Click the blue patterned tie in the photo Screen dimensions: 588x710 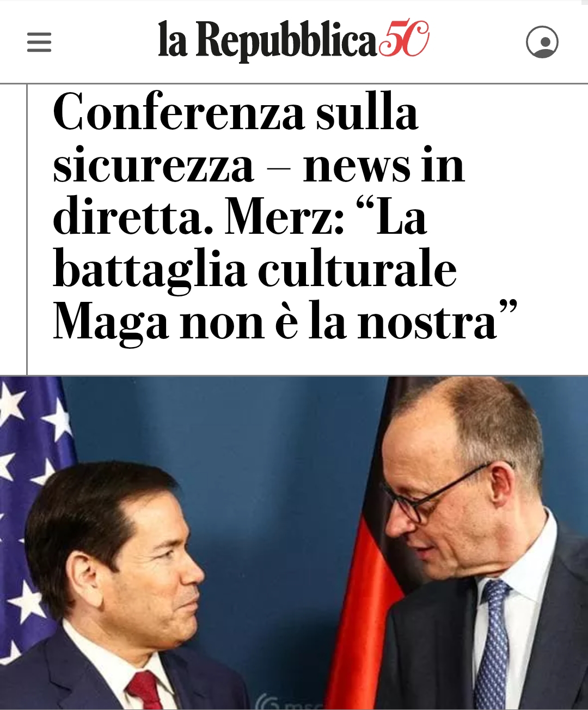coord(492,646)
